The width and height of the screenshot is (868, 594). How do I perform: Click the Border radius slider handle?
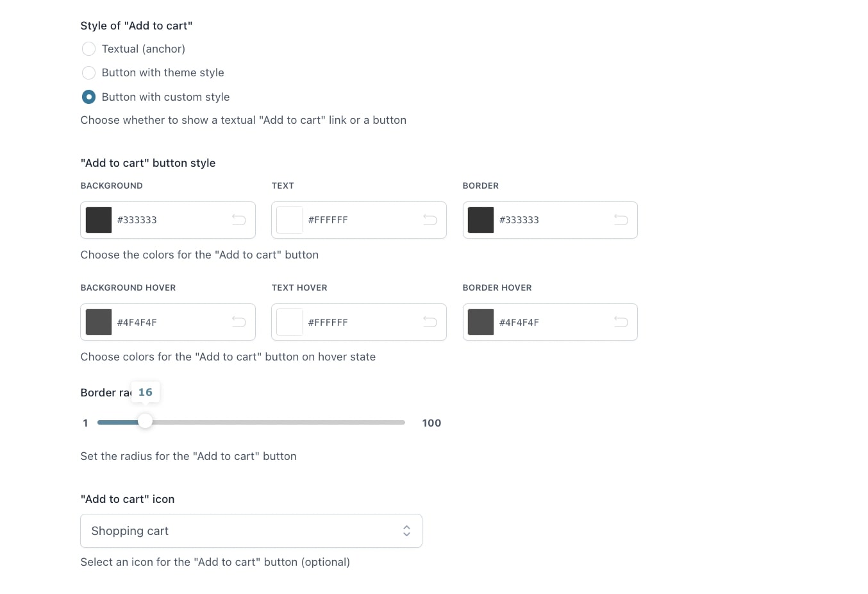[146, 421]
